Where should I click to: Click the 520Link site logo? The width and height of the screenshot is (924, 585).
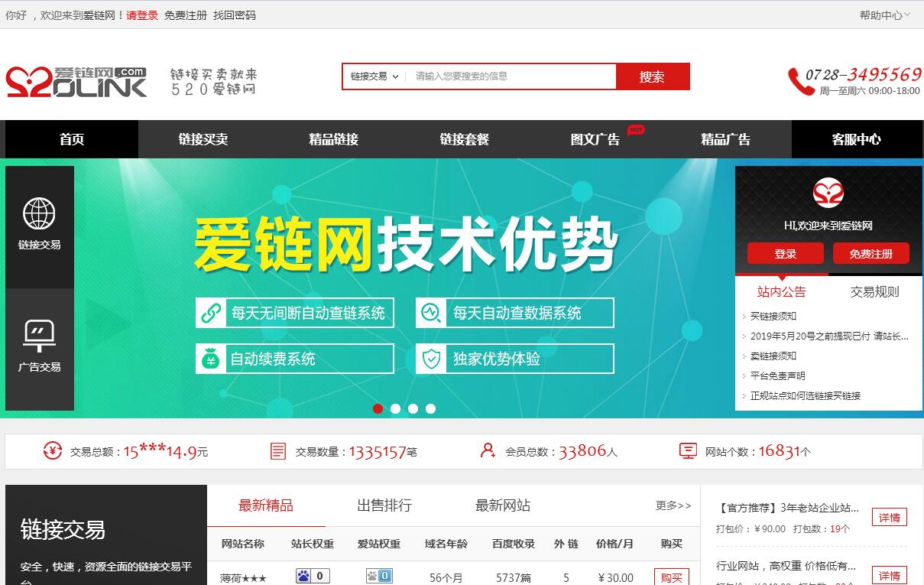(76, 82)
